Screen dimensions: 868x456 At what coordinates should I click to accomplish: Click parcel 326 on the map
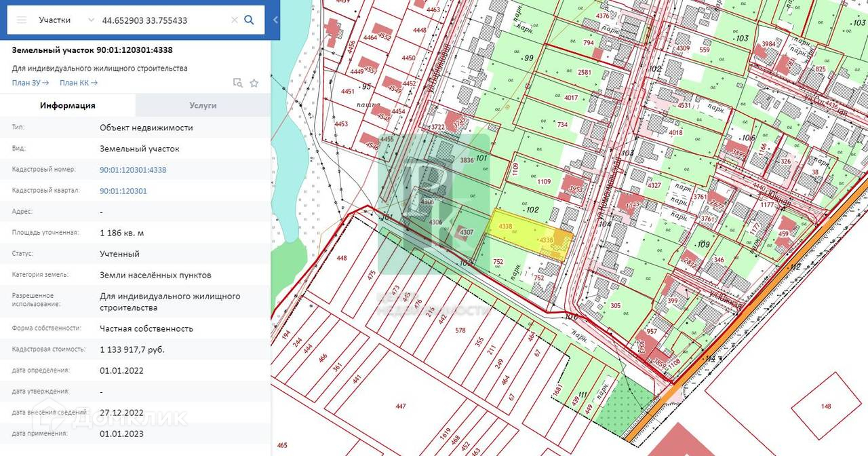(x=786, y=161)
